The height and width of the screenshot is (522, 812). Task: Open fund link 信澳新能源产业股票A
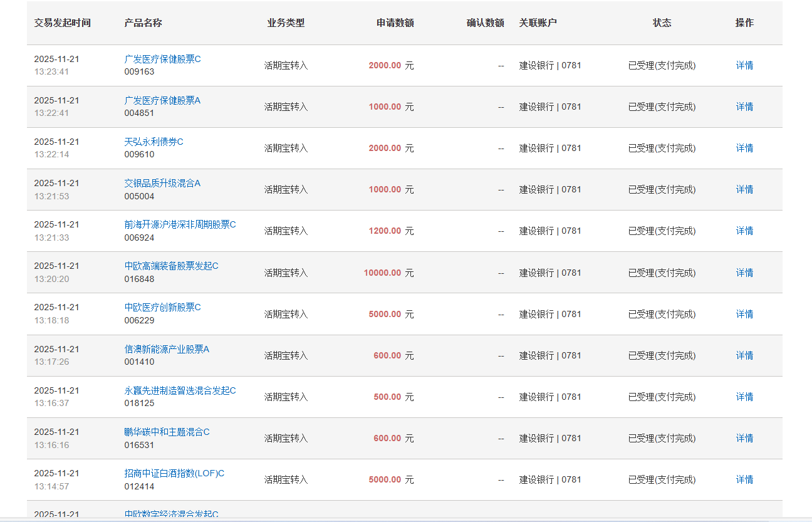tap(167, 349)
